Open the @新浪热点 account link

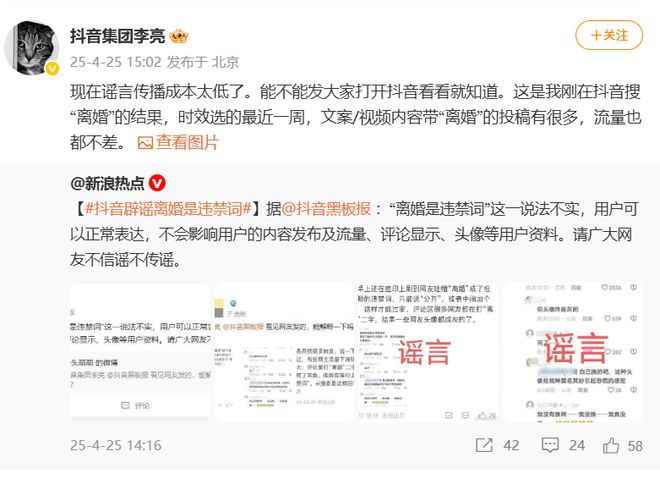[107, 183]
